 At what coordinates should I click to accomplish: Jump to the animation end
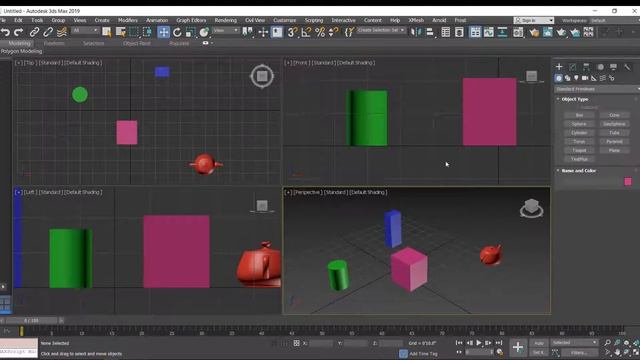[498, 343]
